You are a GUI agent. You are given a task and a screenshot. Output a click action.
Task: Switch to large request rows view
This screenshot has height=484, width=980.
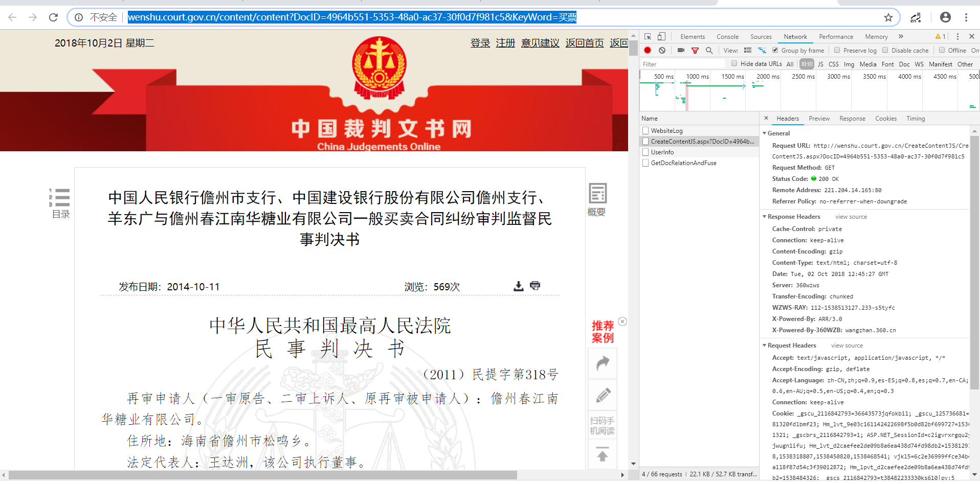[x=747, y=50]
